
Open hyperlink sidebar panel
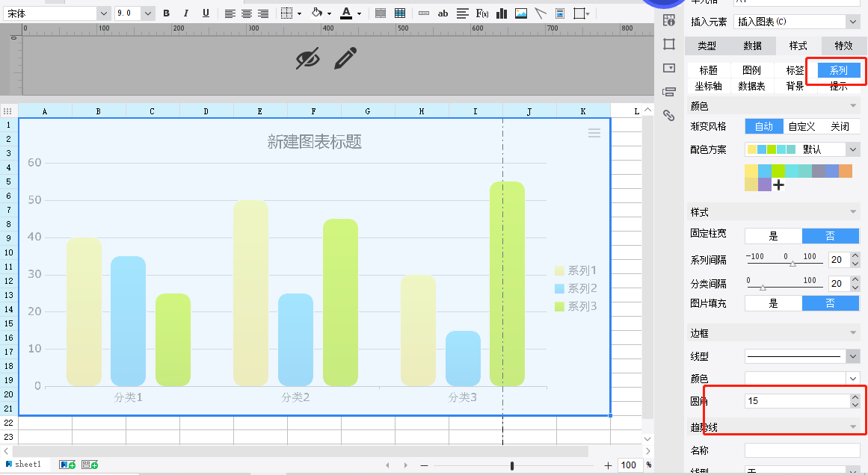(669, 115)
